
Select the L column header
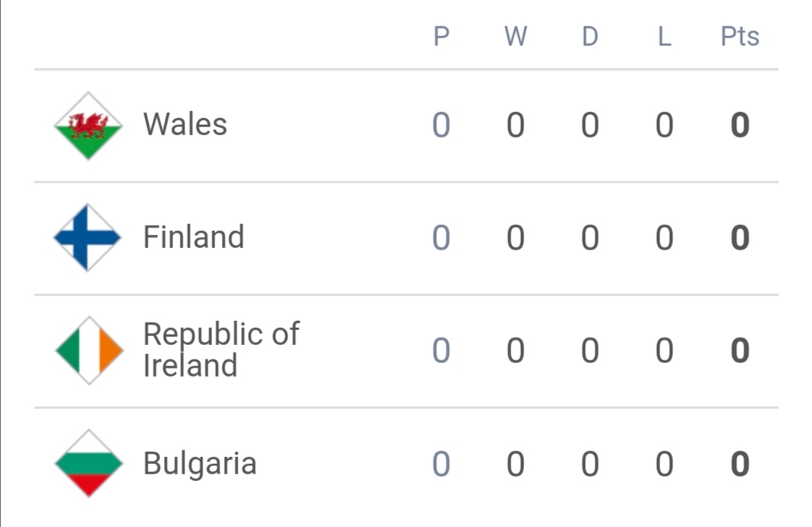pyautogui.click(x=665, y=37)
